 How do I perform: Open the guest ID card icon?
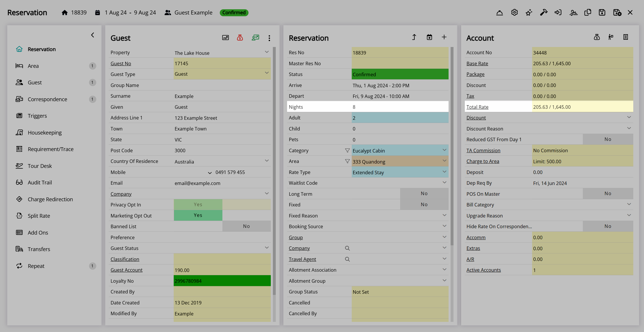pos(225,38)
